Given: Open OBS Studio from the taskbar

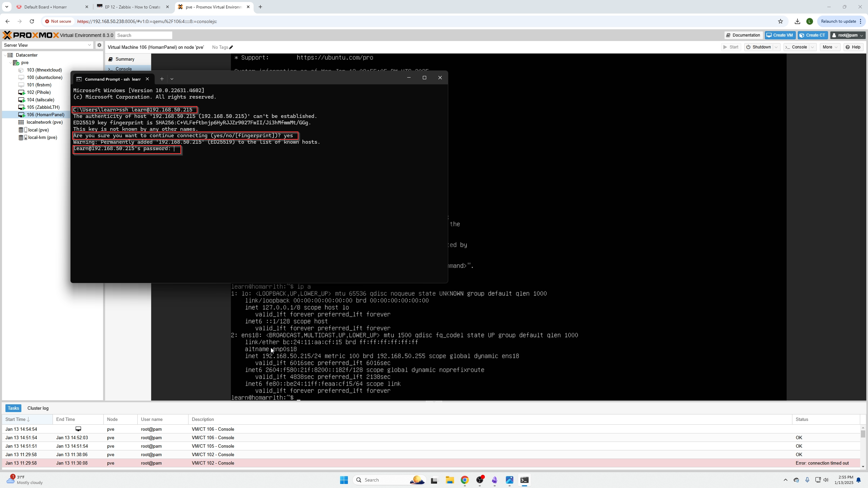Looking at the screenshot, I should pyautogui.click(x=480, y=480).
